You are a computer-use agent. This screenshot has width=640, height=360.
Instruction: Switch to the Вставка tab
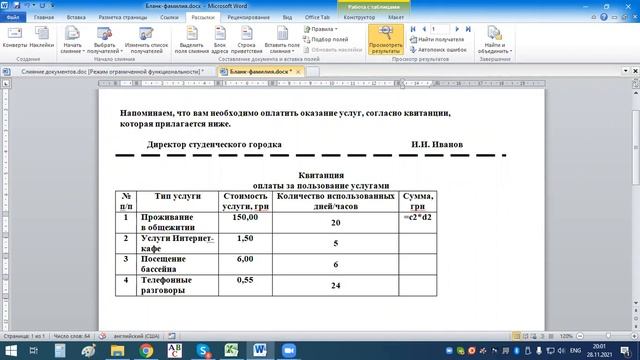click(x=76, y=18)
